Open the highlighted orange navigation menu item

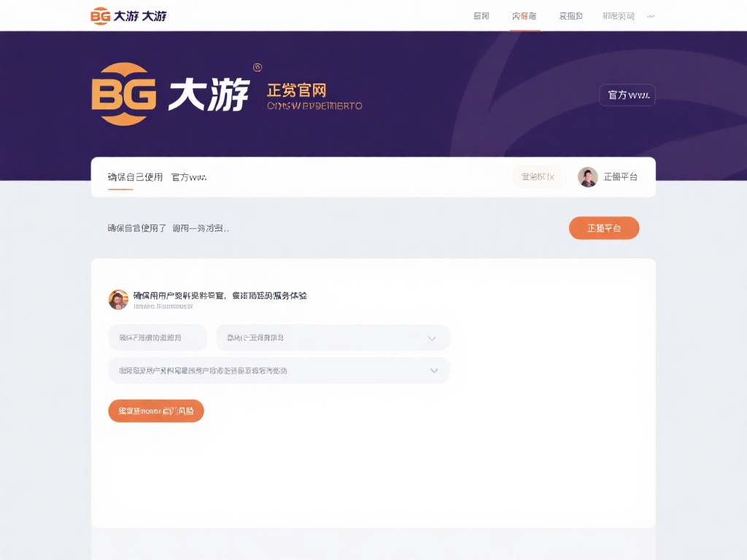[x=524, y=15]
